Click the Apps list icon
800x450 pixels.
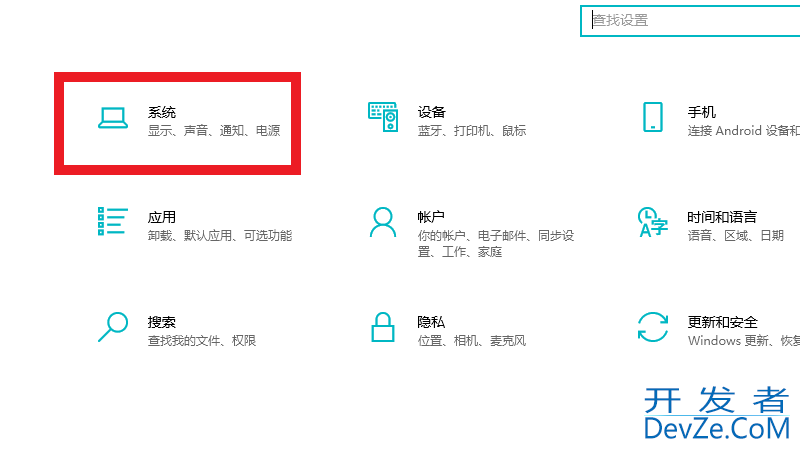pyautogui.click(x=113, y=221)
